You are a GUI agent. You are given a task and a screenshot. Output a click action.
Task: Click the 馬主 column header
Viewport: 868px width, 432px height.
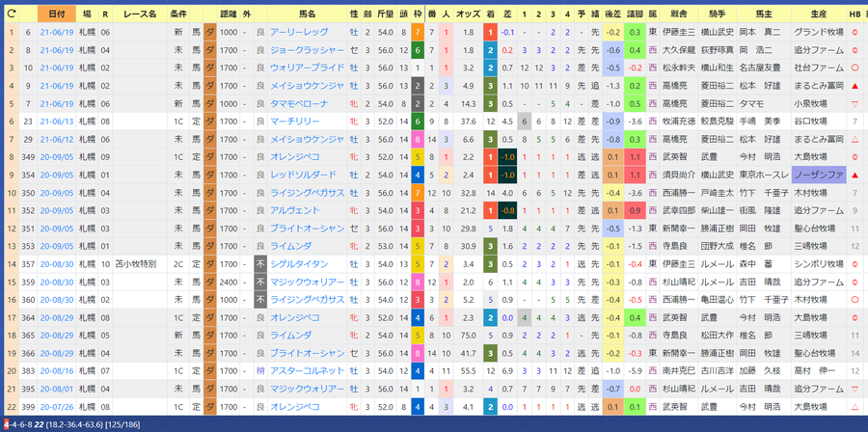(764, 13)
